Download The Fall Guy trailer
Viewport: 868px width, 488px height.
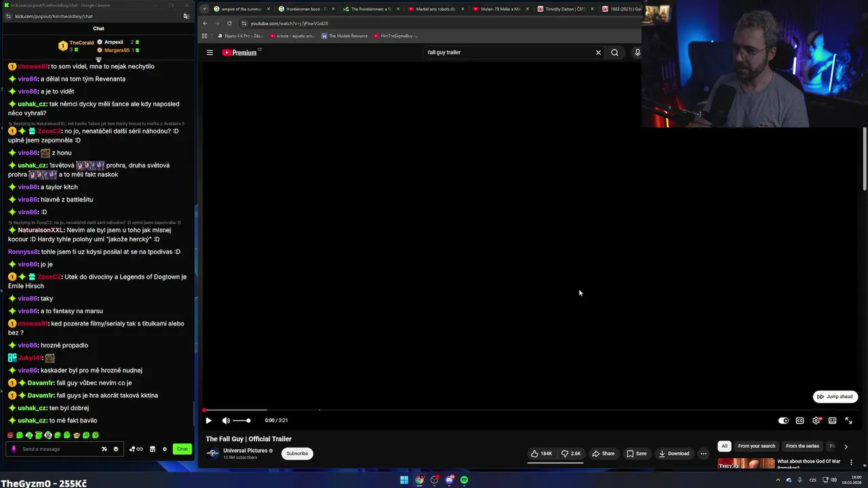point(673,453)
